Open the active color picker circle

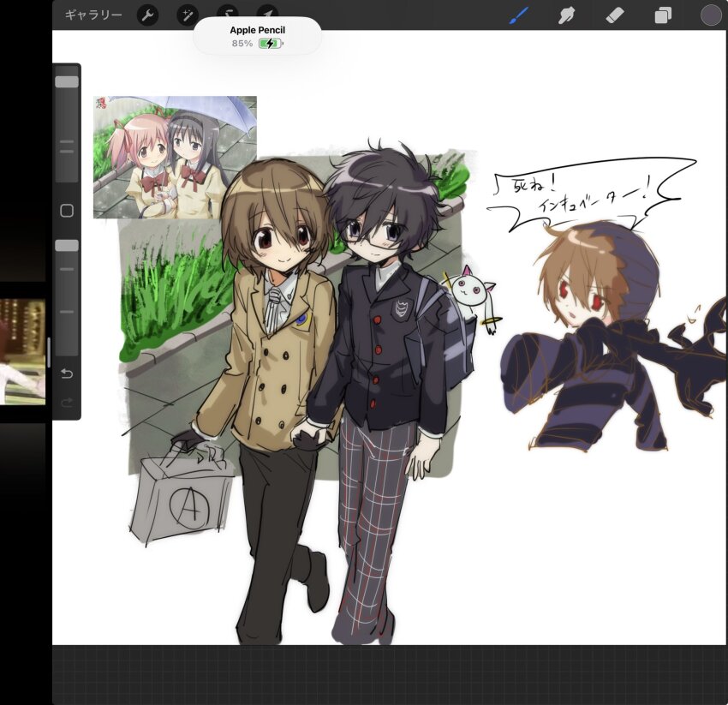(x=711, y=15)
